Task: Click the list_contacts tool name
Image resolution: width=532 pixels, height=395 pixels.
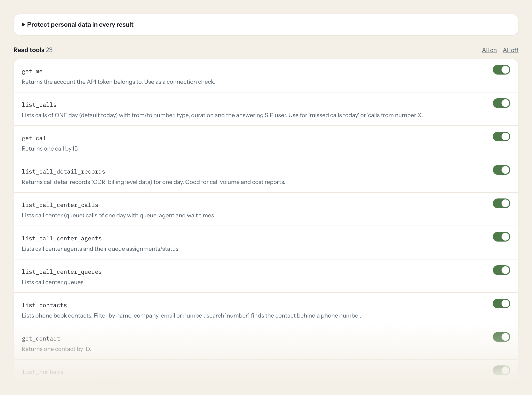Action: (44, 305)
